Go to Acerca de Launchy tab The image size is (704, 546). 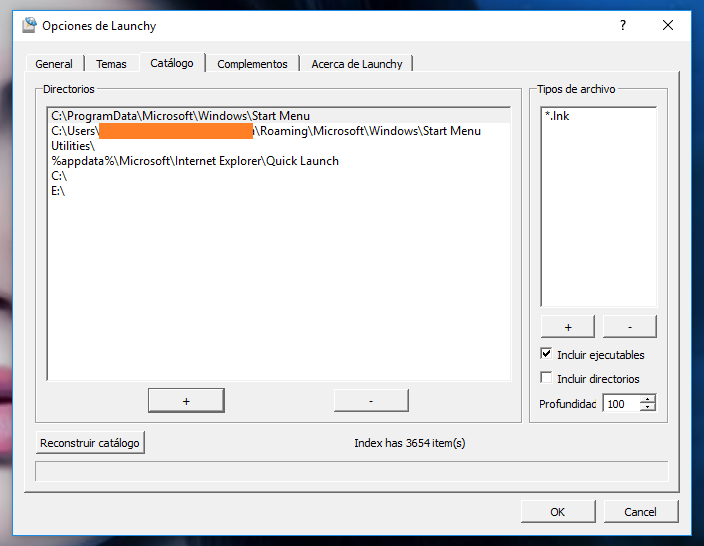point(357,64)
